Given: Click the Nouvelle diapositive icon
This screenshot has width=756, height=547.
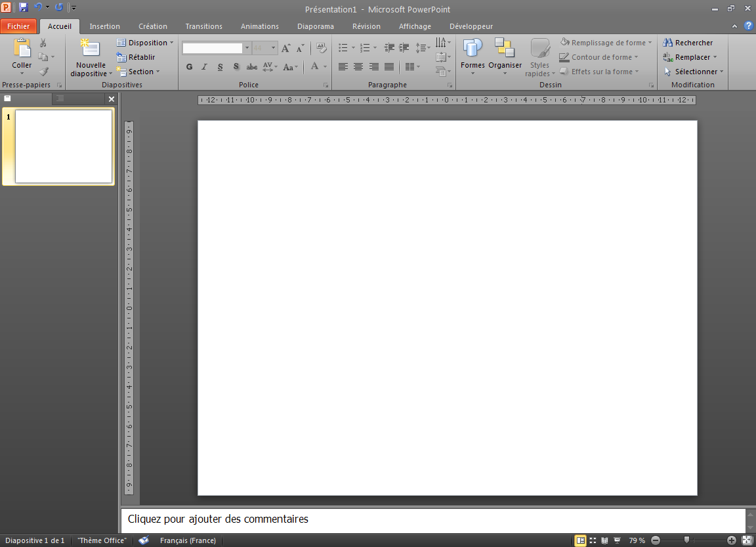Looking at the screenshot, I should tap(90, 49).
